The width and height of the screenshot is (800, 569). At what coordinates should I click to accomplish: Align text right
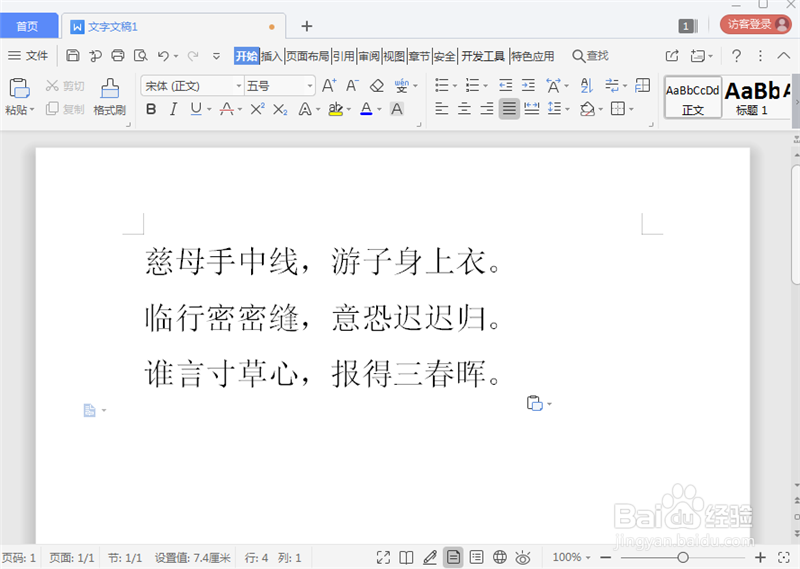[x=487, y=109]
